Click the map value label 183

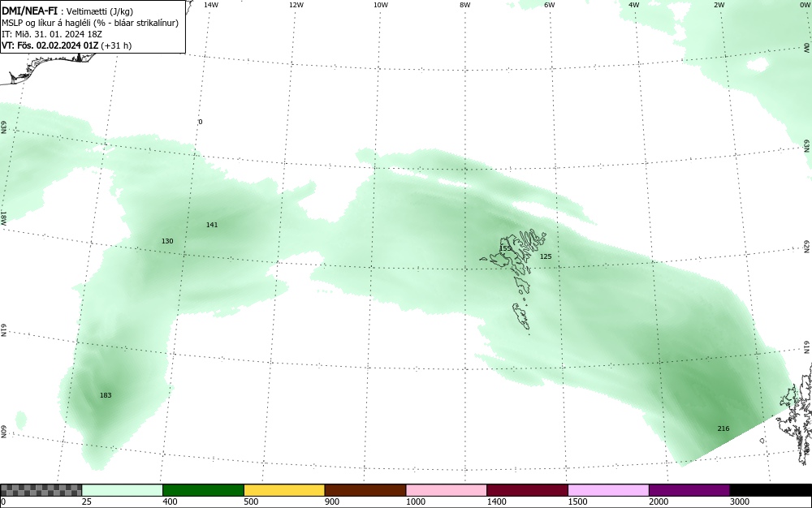(106, 395)
